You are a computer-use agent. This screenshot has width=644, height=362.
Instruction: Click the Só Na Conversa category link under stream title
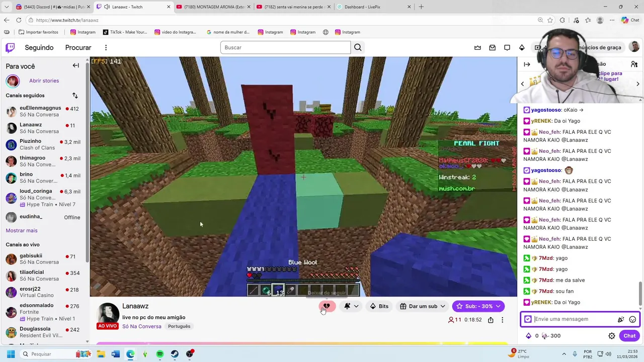142,326
